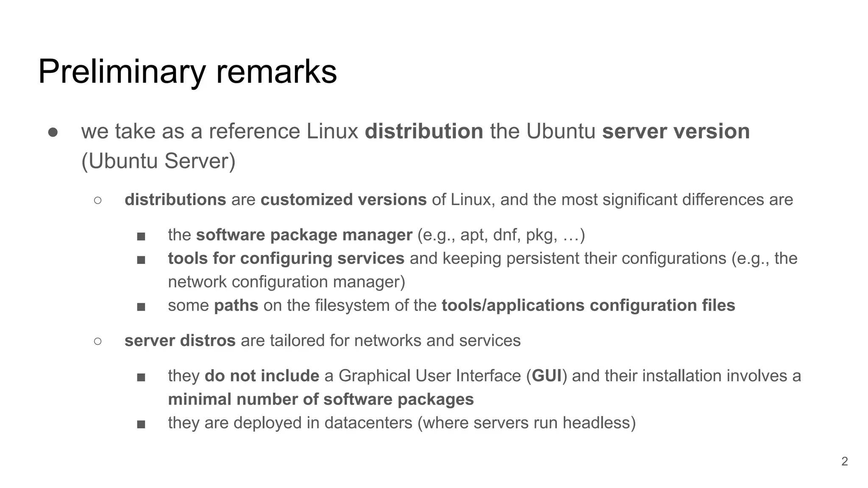Screen dimensions: 868x488
Task: Click the bold 'GUI' abbreviation
Action: coord(547,376)
